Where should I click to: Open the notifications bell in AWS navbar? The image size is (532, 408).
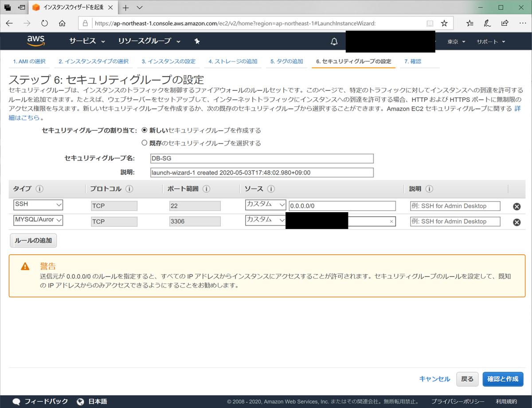click(334, 41)
